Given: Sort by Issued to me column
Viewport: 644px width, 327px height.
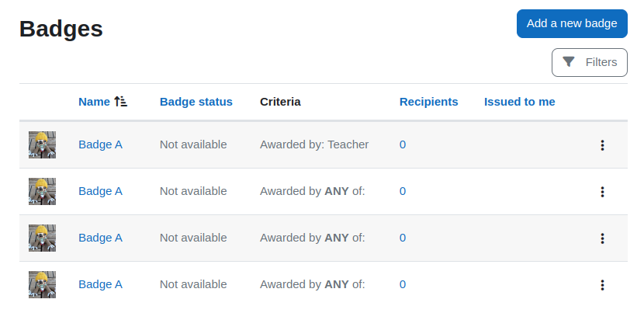Looking at the screenshot, I should [x=520, y=102].
